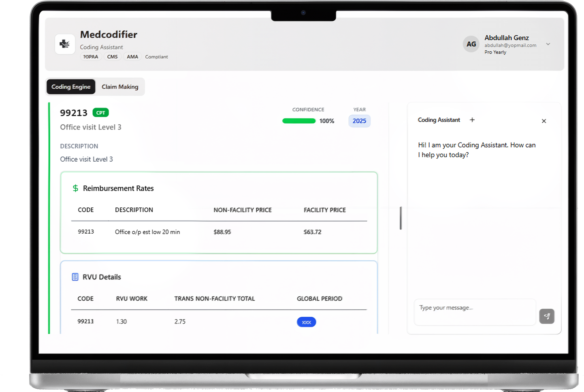Click the RVU Details document icon
This screenshot has width=584, height=392.
[75, 277]
